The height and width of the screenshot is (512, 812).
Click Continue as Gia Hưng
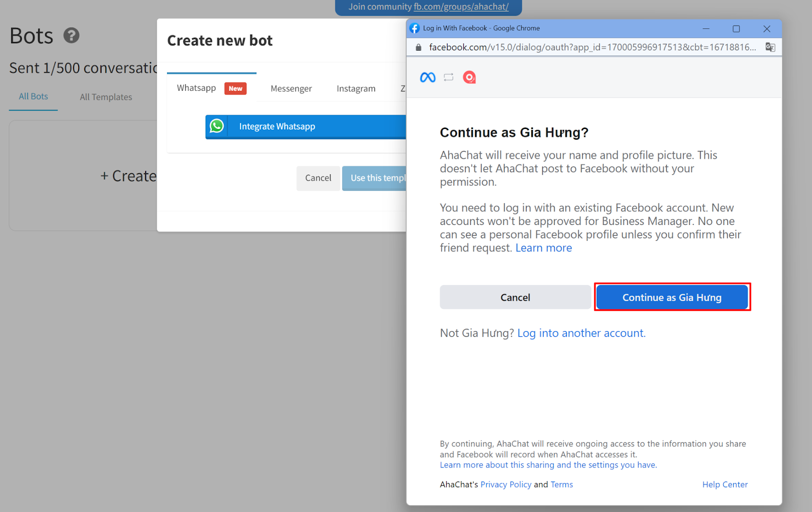coord(672,298)
